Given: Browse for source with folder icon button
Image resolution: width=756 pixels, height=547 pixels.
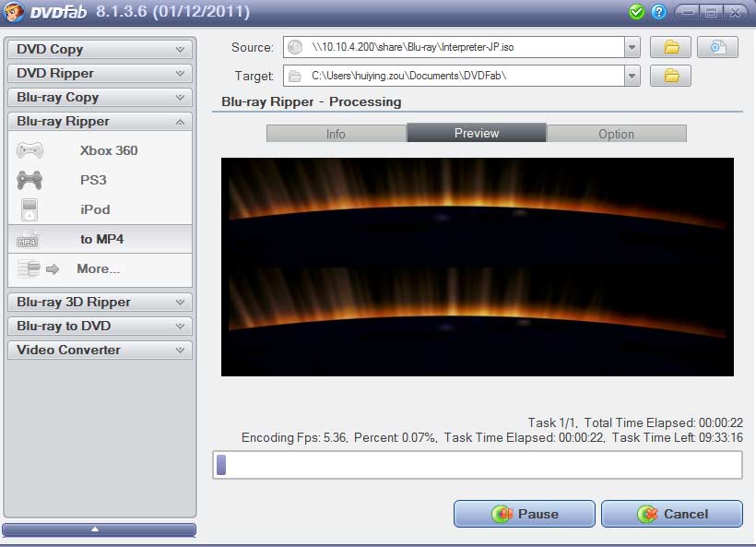Looking at the screenshot, I should coord(670,47).
